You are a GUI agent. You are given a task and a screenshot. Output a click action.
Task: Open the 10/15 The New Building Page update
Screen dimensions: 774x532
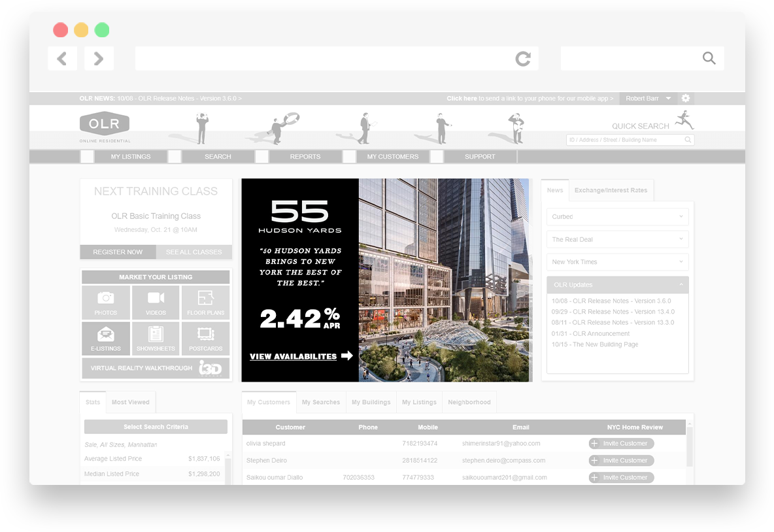tap(595, 344)
